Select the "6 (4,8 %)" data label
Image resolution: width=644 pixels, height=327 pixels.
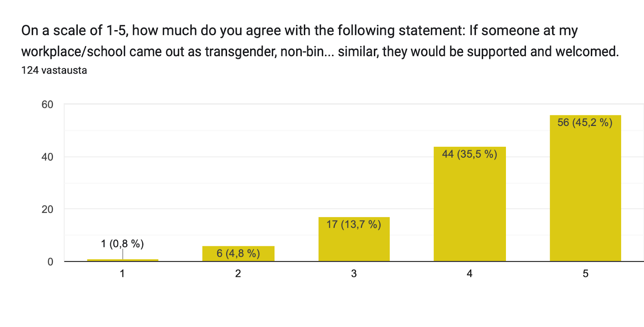coord(238,253)
